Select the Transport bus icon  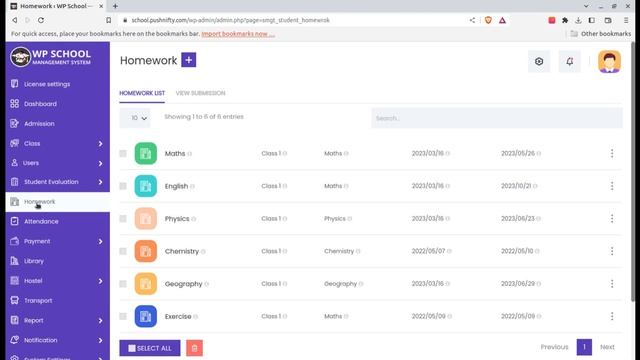(15, 300)
